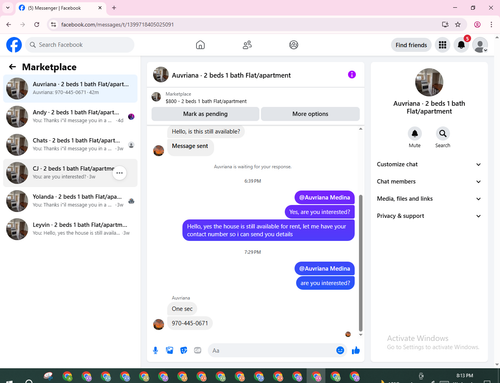The width and height of the screenshot is (500, 383).
Task: Open Chats conversation in sidebar
Action: point(70,144)
